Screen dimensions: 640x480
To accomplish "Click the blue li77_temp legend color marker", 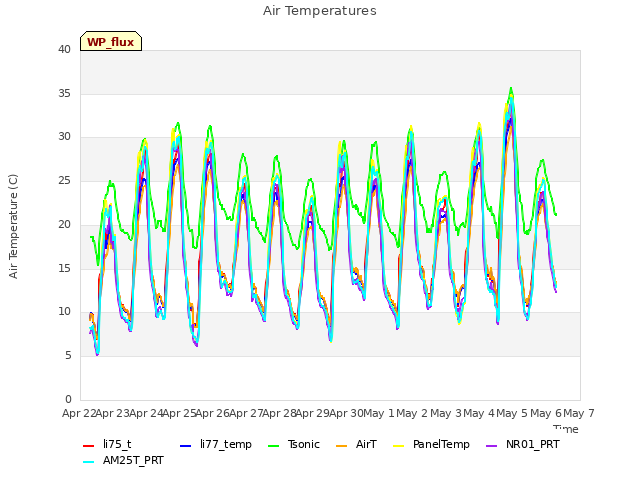I will 186,445.
